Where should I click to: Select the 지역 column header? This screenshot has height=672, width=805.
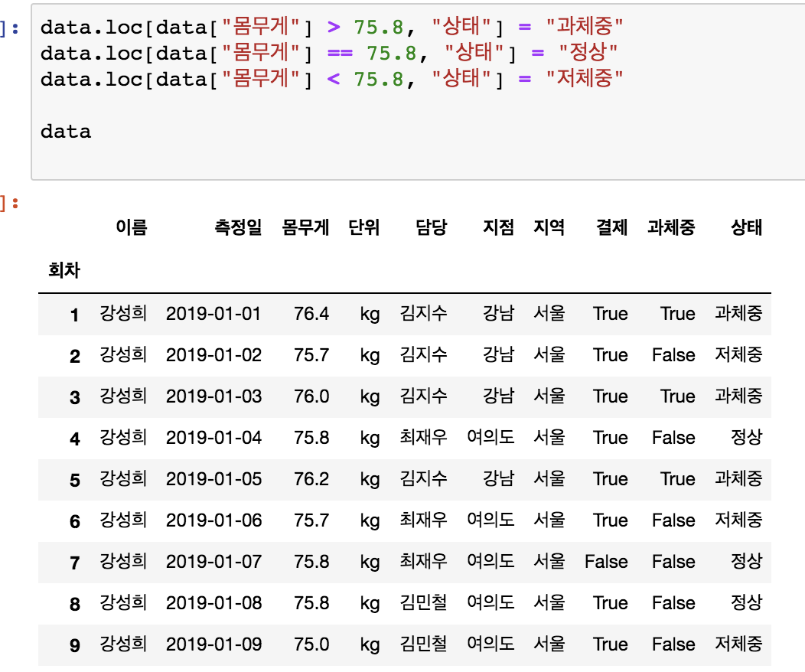point(548,227)
